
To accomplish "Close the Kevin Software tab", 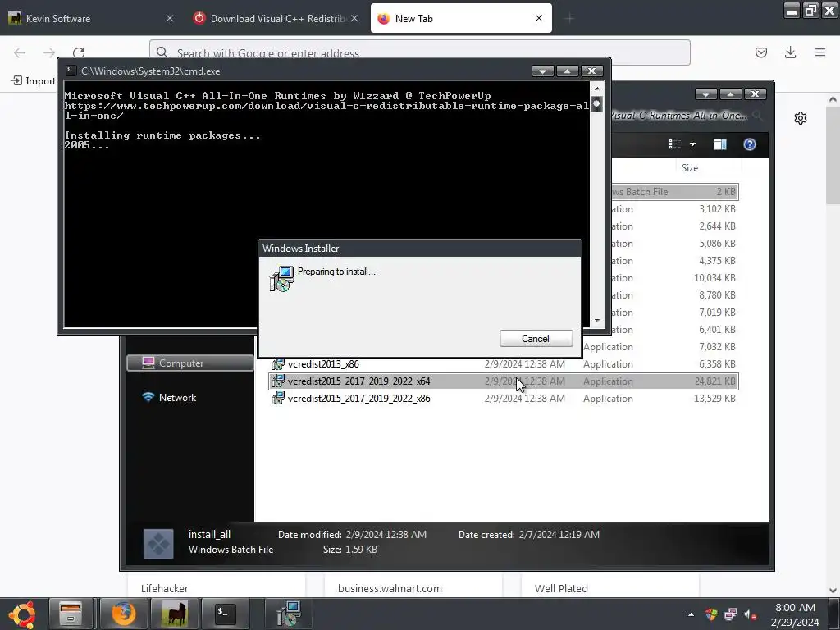I will point(170,18).
